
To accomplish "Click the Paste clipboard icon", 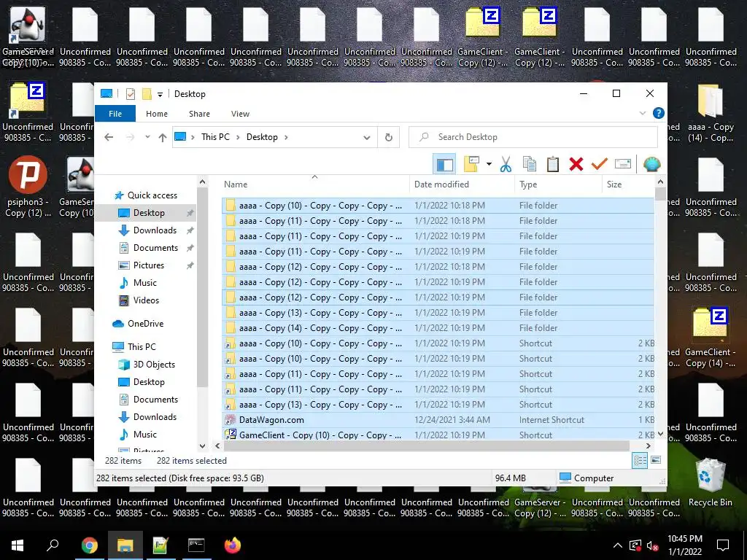I will (553, 164).
